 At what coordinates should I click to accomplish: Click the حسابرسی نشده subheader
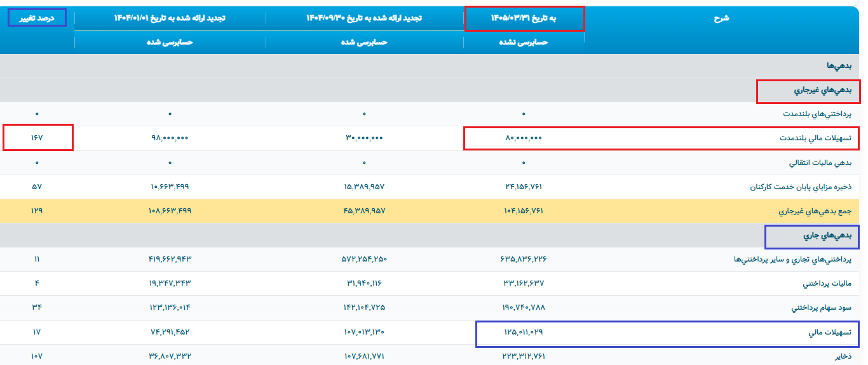point(524,42)
